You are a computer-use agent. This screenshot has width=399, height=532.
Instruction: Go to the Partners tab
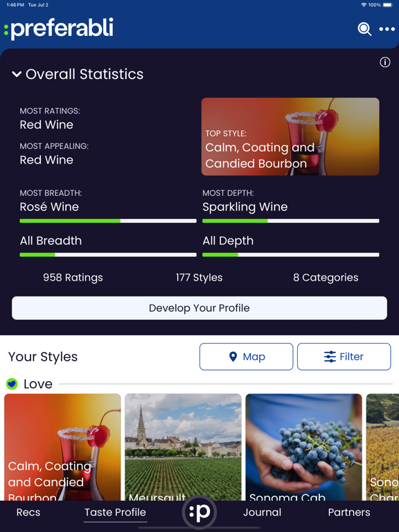[x=349, y=512]
